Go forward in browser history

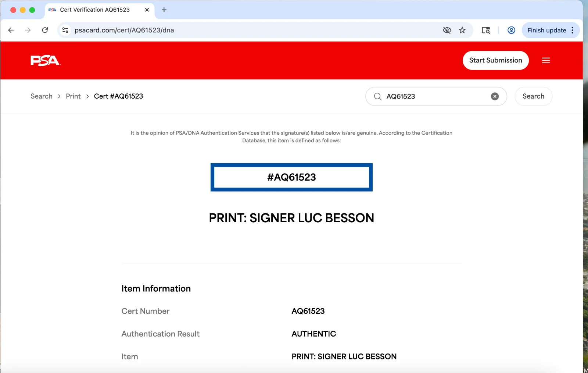tap(28, 30)
